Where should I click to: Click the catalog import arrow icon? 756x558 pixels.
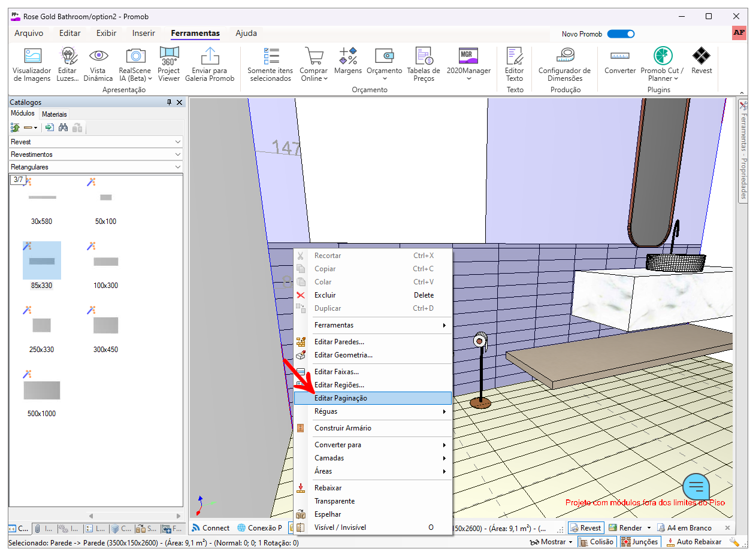point(50,128)
